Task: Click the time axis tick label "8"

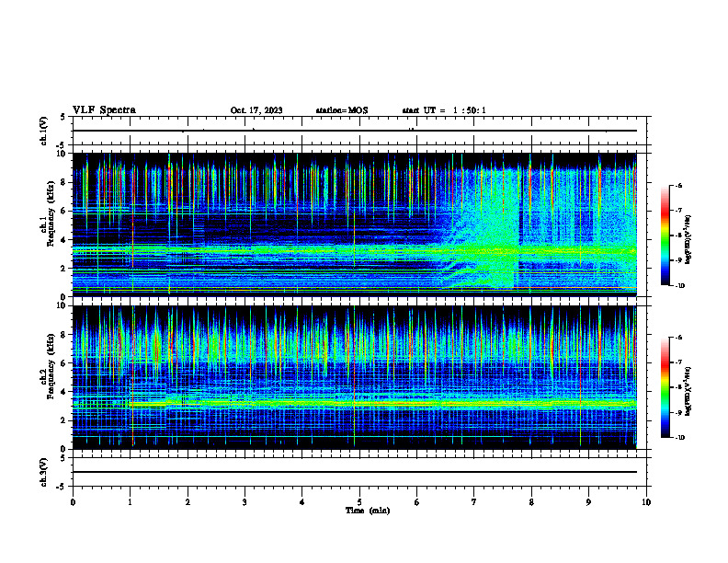Action: click(531, 502)
